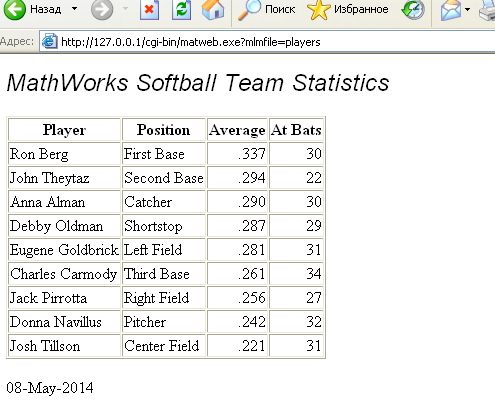Image resolution: width=495 pixels, height=400 pixels.
Task: Click the First Base position cell
Action: [x=164, y=154]
